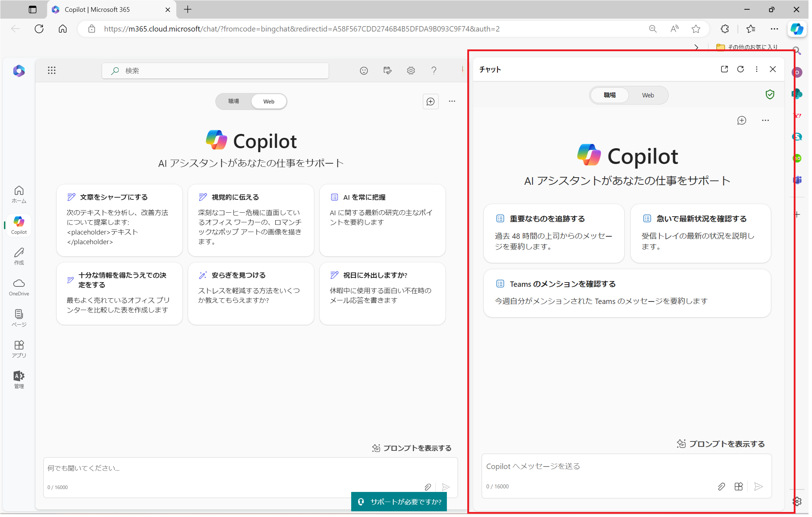This screenshot has height=517, width=812.
Task: Choose the 祝日に外出しますか? prompt card
Action: coord(382,294)
